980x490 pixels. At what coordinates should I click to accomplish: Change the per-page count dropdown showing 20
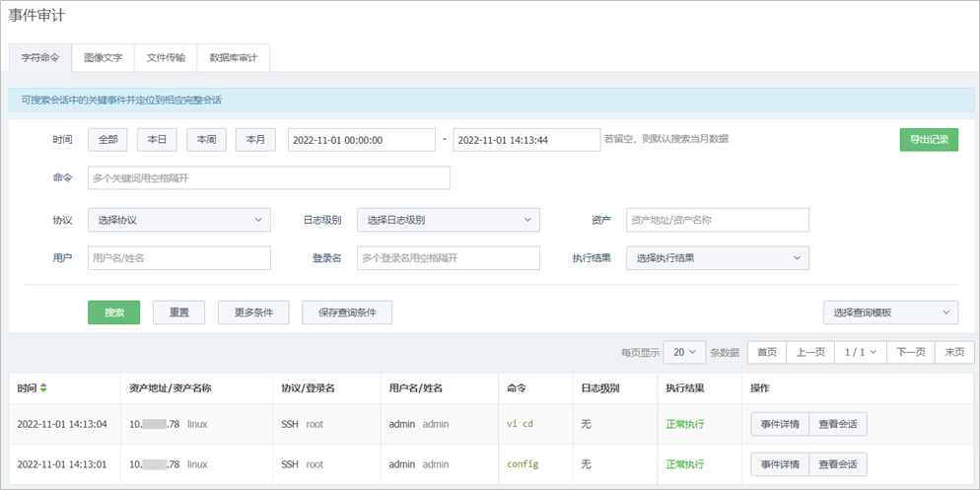pyautogui.click(x=684, y=352)
